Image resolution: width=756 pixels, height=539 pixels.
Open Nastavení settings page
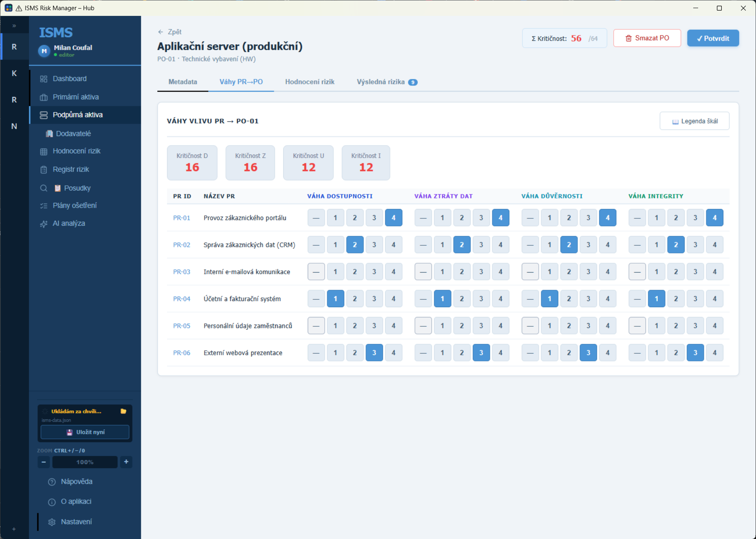tap(85, 522)
